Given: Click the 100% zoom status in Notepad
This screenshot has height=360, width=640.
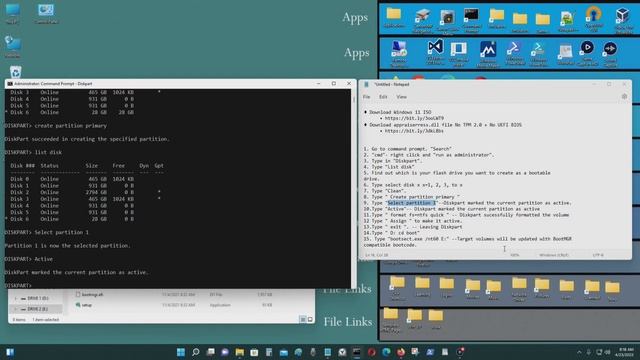Looking at the screenshot, I should tap(514, 255).
